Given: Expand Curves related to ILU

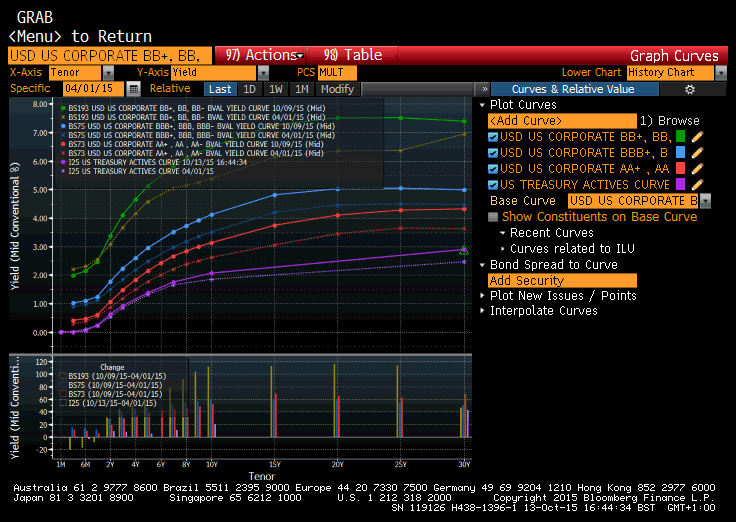Looking at the screenshot, I should pos(502,249).
